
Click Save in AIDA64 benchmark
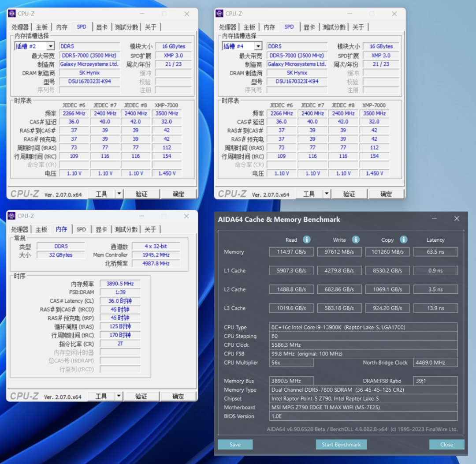pos(235,444)
